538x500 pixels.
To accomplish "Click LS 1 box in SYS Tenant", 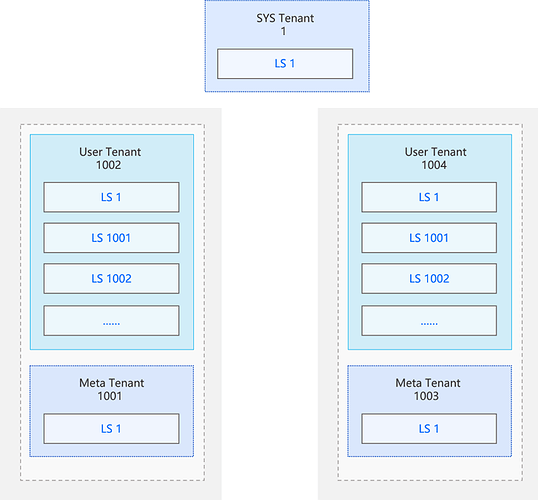I will (285, 63).
